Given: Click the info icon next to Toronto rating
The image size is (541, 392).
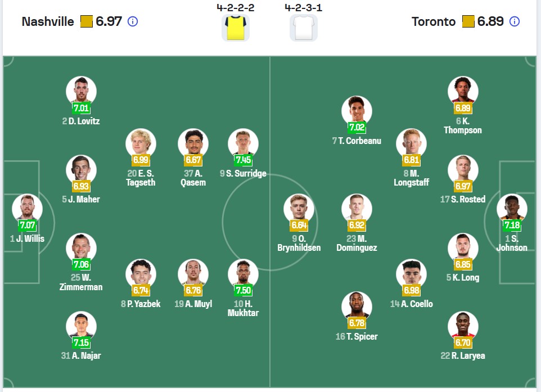Looking at the screenshot, I should [x=515, y=22].
